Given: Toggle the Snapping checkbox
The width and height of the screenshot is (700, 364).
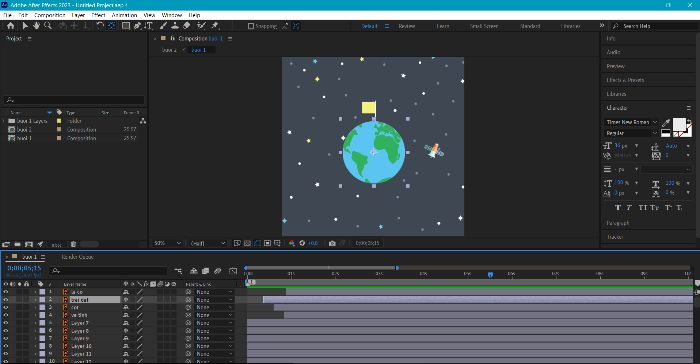Looking at the screenshot, I should tap(251, 26).
